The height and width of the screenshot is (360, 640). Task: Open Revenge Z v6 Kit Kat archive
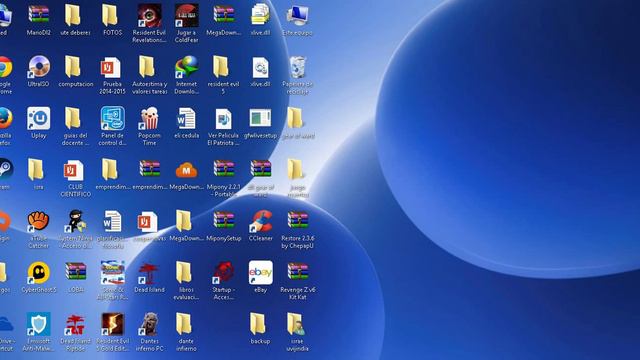(x=298, y=271)
